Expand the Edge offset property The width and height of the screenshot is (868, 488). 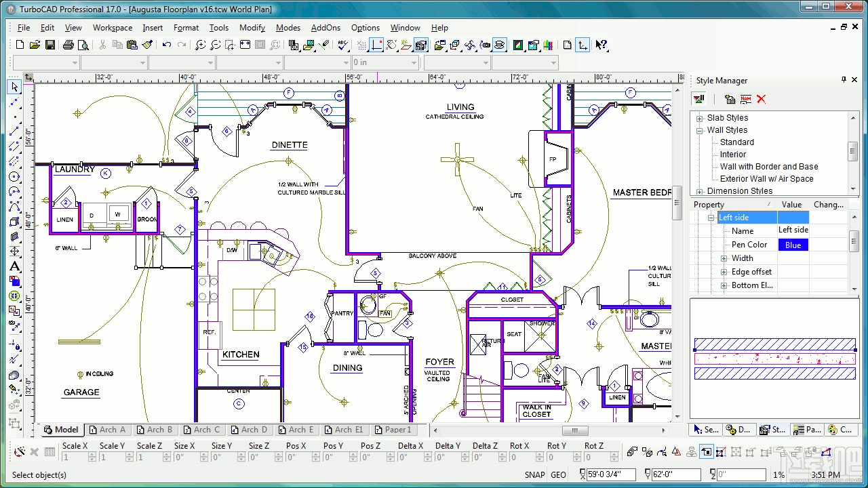click(724, 272)
